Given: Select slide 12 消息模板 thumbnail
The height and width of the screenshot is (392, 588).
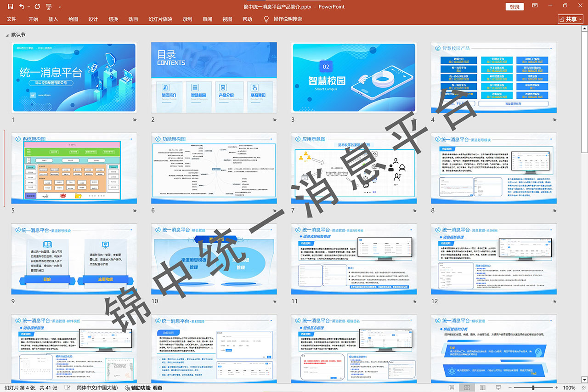Looking at the screenshot, I should click(x=494, y=259).
